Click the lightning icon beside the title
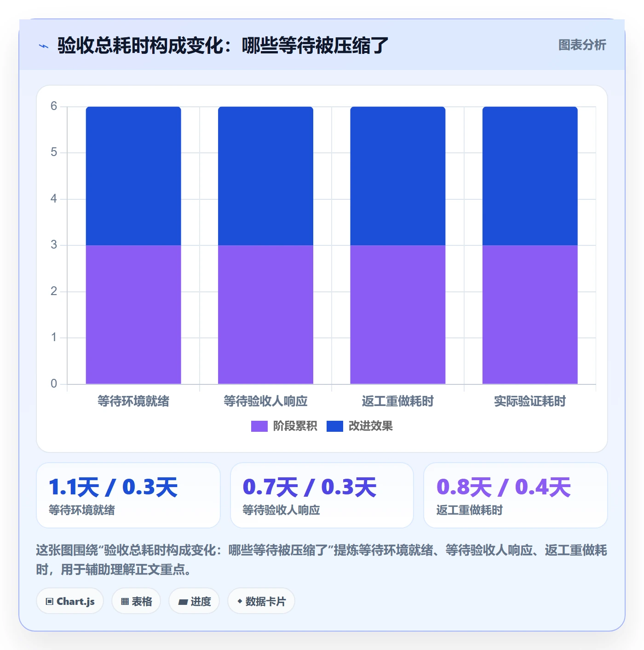644x650 pixels. pos(44,46)
